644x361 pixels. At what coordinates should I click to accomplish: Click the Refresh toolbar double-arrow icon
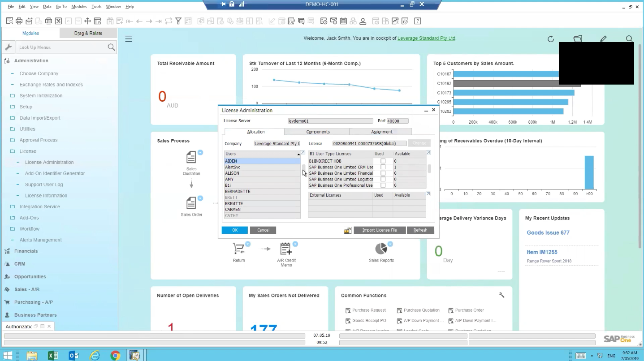click(x=169, y=21)
